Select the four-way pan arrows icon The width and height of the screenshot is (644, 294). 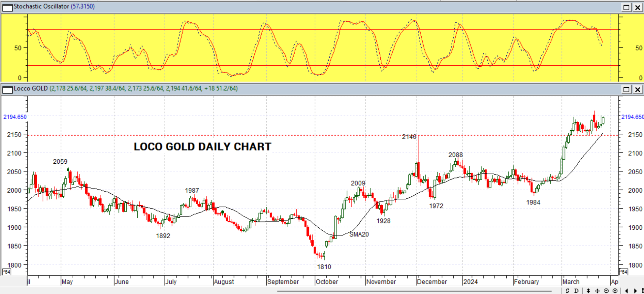coord(597,291)
